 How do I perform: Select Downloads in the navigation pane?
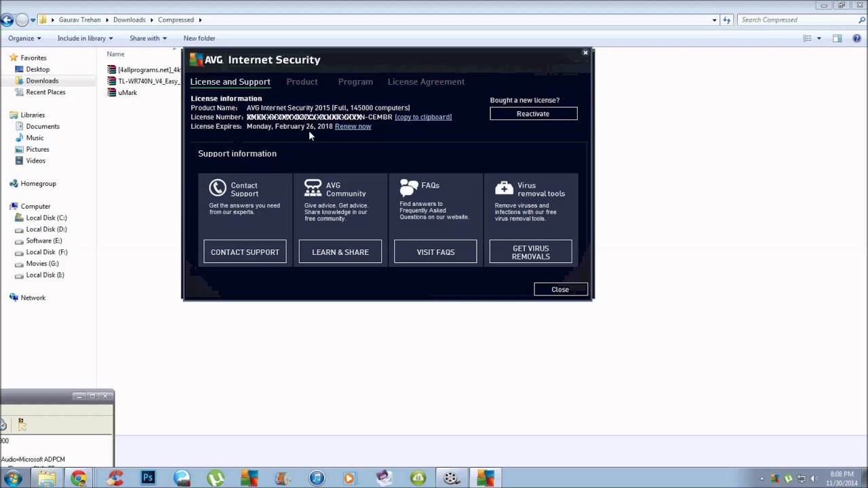click(42, 81)
